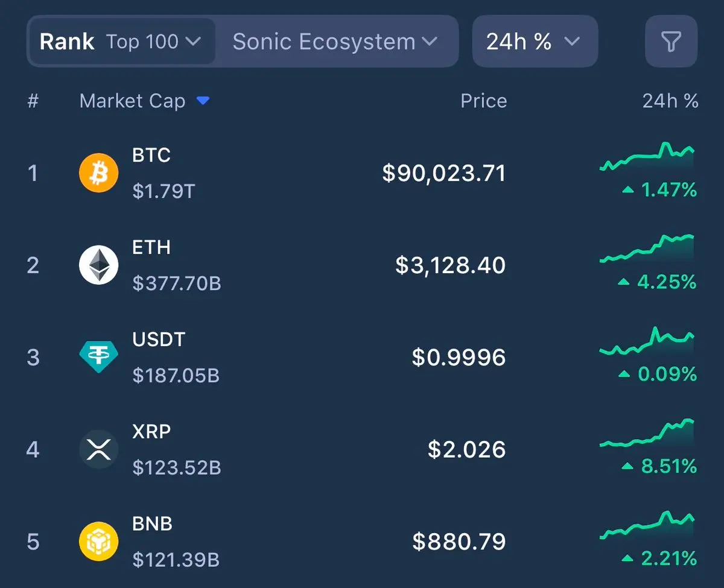724x588 pixels.
Task: Open the ETH ticker name
Action: tap(151, 247)
